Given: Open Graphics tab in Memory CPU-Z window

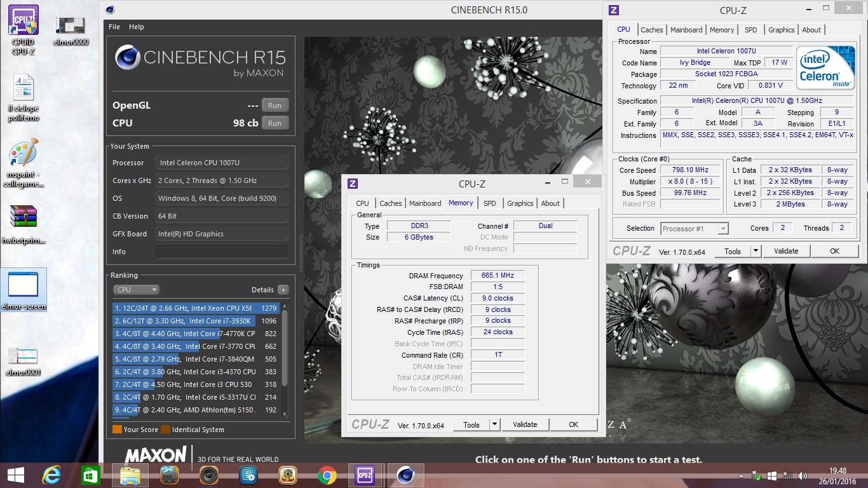Looking at the screenshot, I should [x=520, y=203].
